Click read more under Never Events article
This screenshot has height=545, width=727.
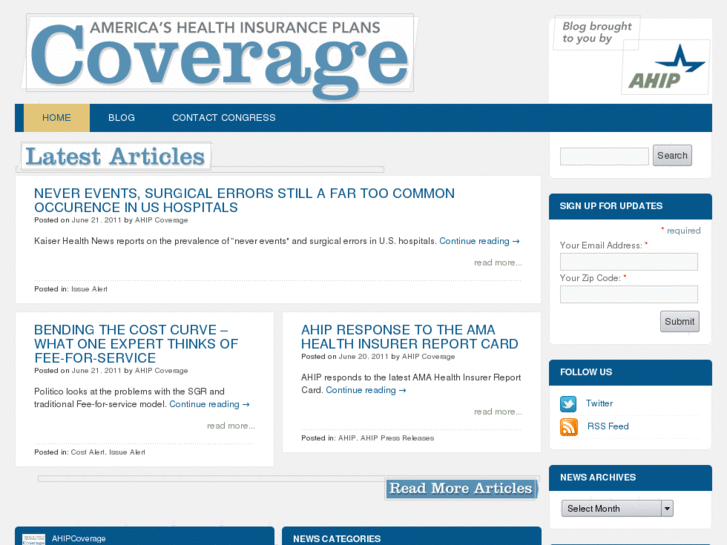click(497, 263)
